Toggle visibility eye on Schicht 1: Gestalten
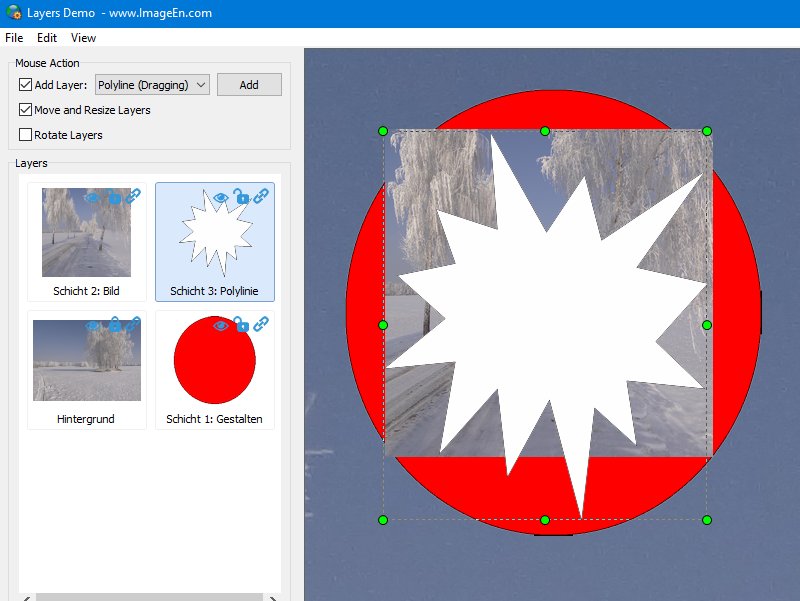Image resolution: width=800 pixels, height=601 pixels. (x=220, y=325)
